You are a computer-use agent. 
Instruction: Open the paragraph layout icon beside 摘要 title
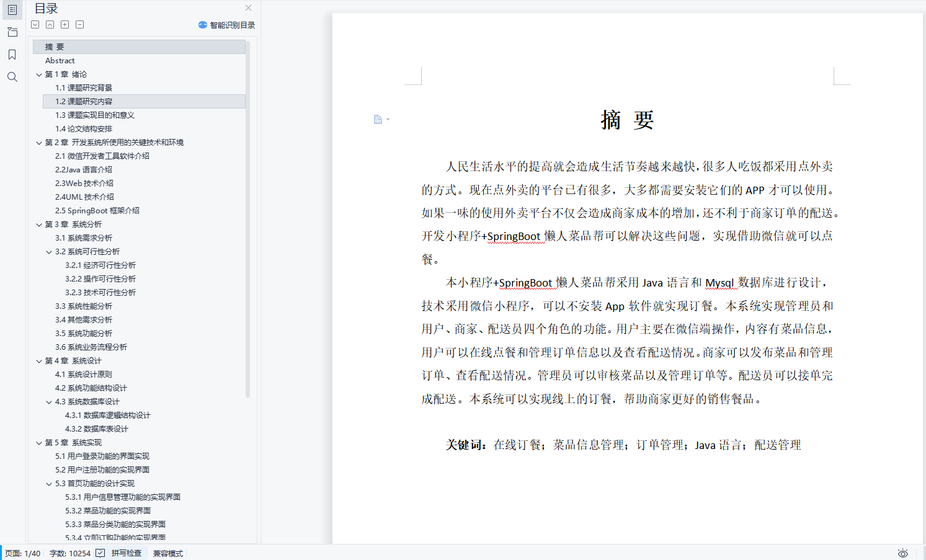pos(378,119)
